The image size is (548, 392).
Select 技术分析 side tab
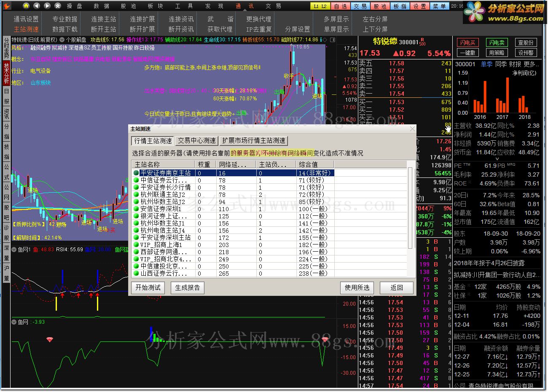pyautogui.click(x=6, y=73)
